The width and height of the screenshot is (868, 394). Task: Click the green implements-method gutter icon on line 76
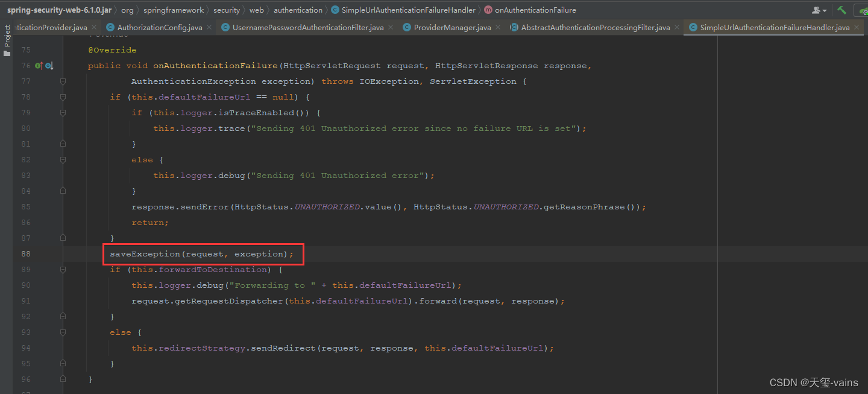(x=39, y=66)
